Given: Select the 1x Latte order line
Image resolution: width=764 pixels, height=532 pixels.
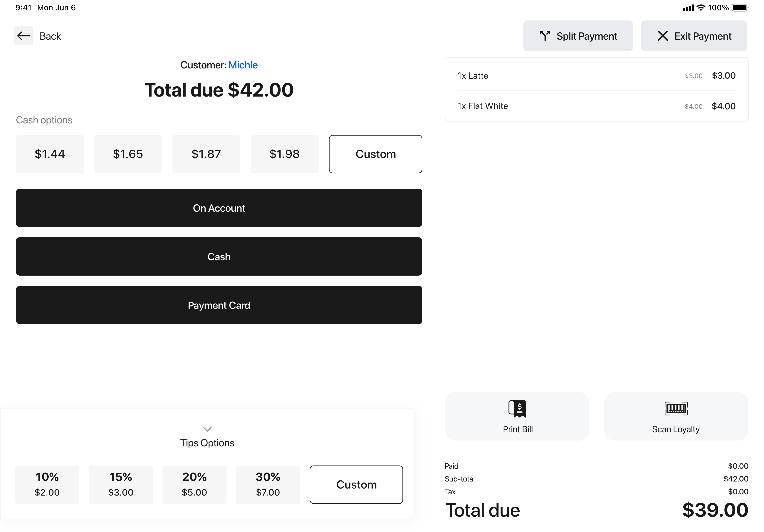Looking at the screenshot, I should click(x=596, y=75).
